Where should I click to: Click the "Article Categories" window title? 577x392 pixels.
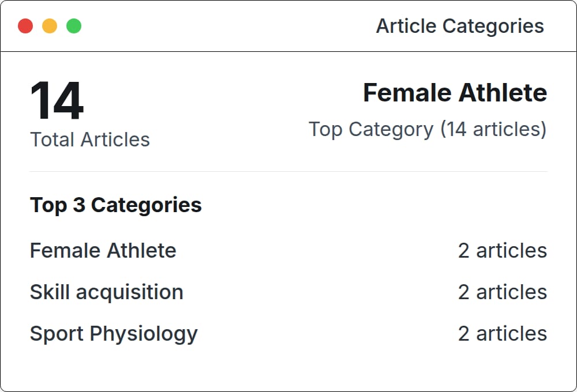click(x=460, y=26)
